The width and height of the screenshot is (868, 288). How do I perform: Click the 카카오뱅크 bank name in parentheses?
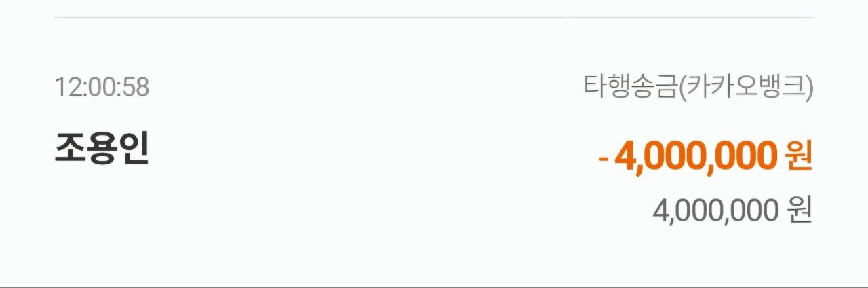[745, 88]
